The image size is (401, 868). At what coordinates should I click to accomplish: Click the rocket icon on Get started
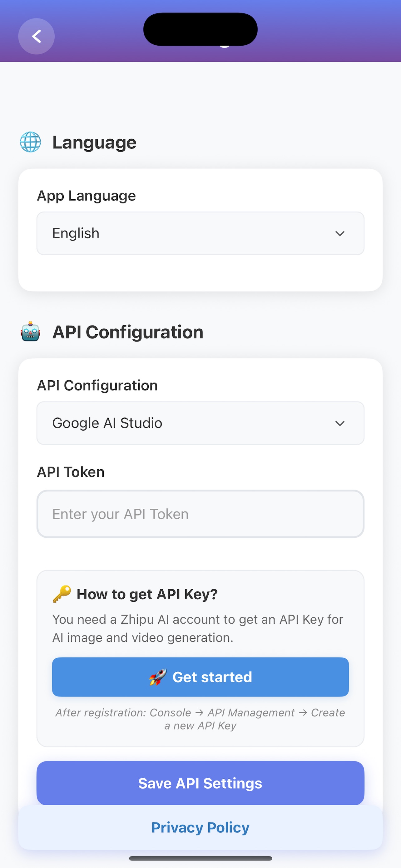[x=158, y=677]
